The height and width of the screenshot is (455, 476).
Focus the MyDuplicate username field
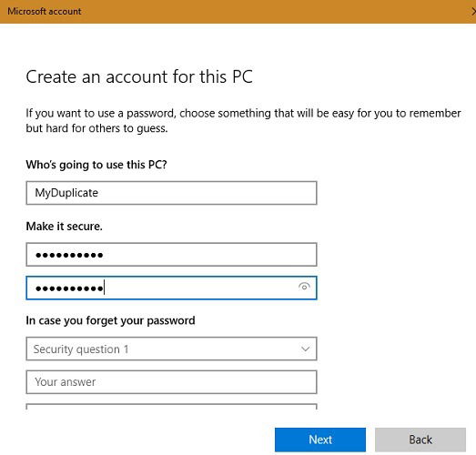pos(171,193)
